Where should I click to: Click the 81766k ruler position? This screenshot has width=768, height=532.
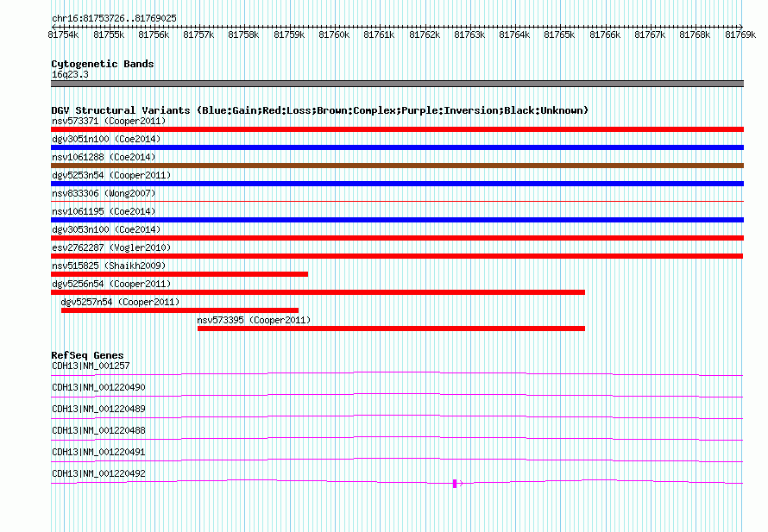point(605,34)
